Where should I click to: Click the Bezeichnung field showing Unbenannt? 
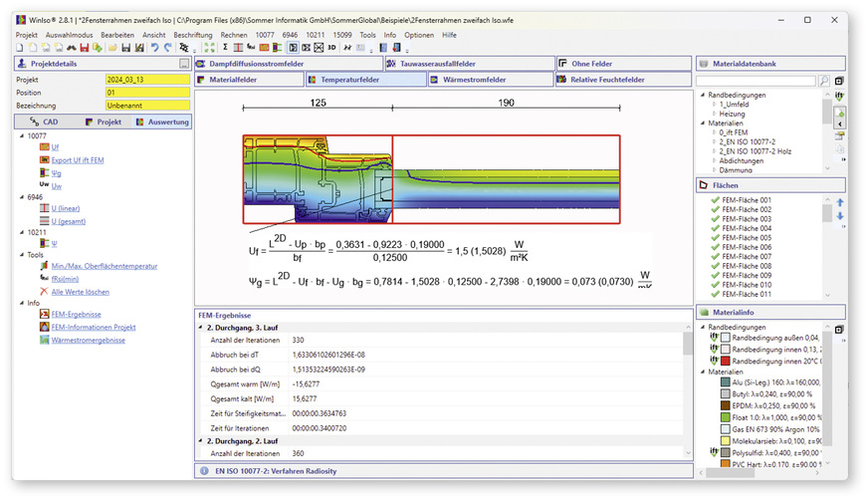tap(147, 106)
